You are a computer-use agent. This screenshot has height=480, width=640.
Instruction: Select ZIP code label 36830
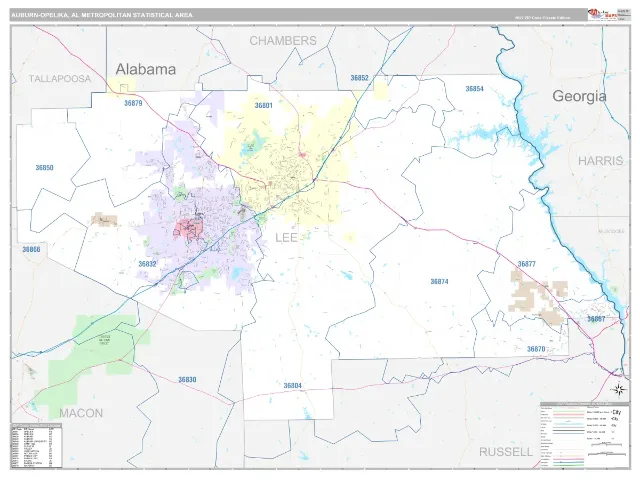(187, 380)
